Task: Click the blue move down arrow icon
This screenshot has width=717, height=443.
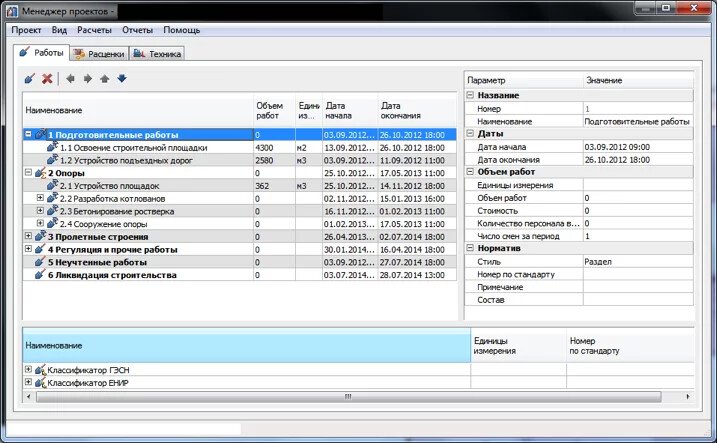Action: pyautogui.click(x=121, y=78)
